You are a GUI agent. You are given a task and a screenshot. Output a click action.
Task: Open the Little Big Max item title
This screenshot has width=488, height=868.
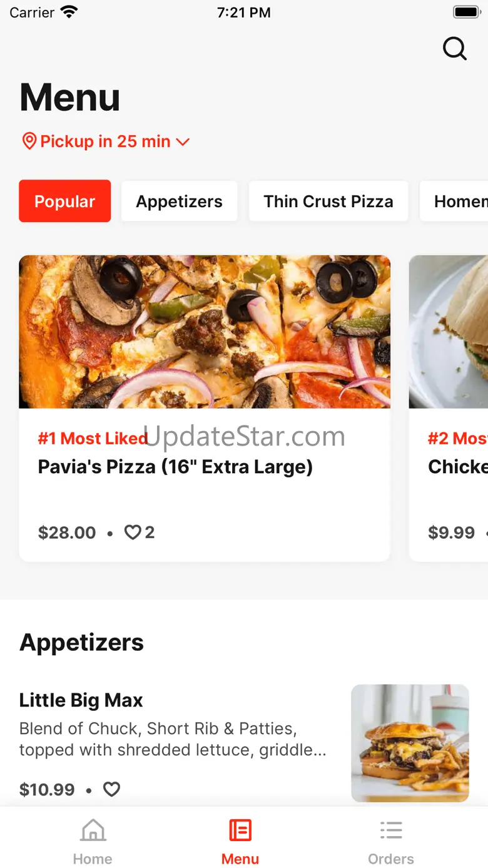(x=81, y=700)
